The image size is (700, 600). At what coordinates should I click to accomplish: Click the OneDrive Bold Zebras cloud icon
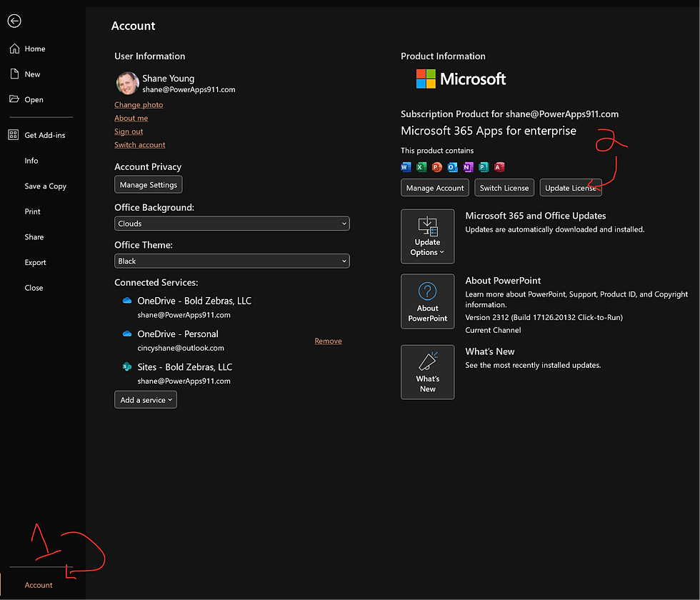coord(127,301)
